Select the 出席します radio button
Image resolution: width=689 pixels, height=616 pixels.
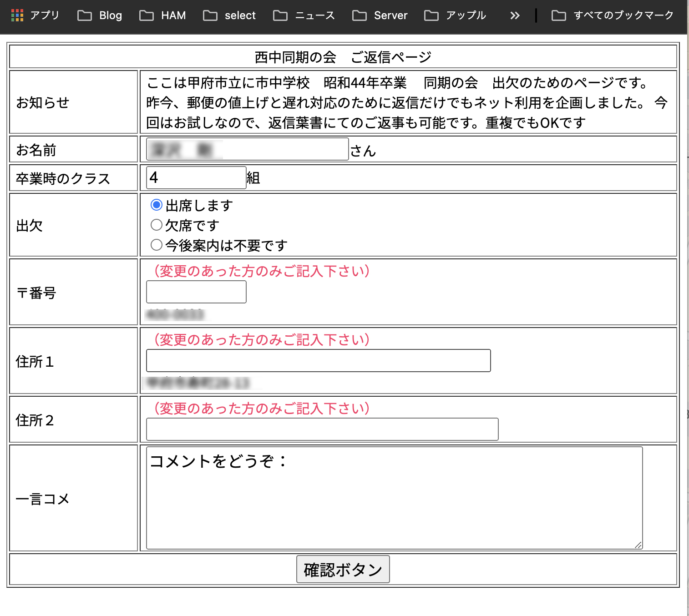pyautogui.click(x=157, y=205)
